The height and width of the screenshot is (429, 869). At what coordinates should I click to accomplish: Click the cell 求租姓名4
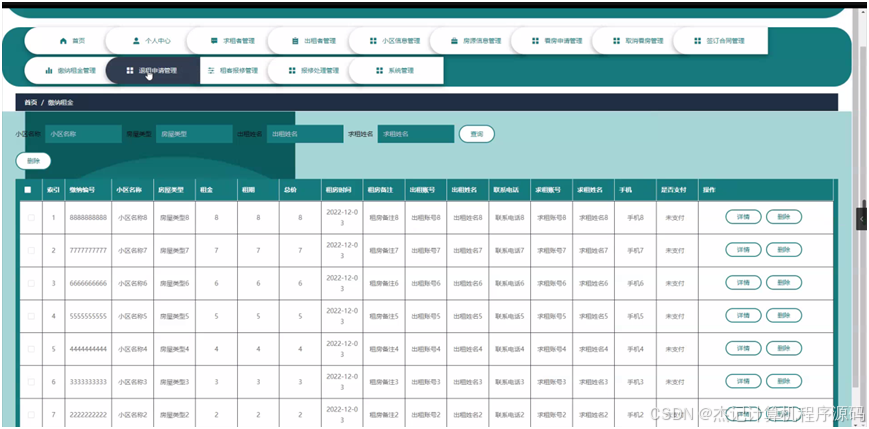594,349
